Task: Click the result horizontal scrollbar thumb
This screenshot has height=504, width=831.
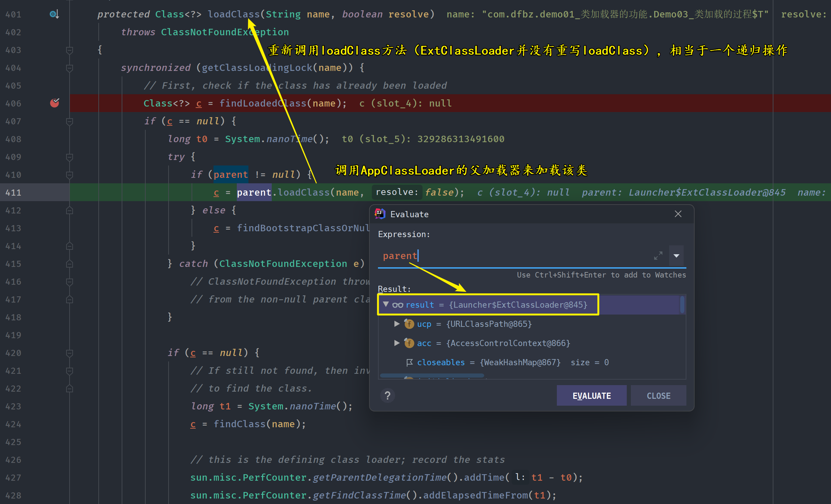Action: coord(432,376)
